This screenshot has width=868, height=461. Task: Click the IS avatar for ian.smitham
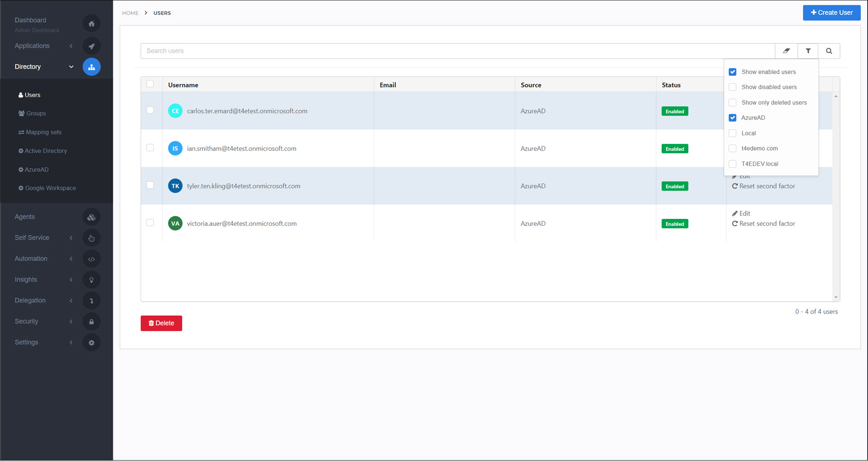[x=175, y=148]
